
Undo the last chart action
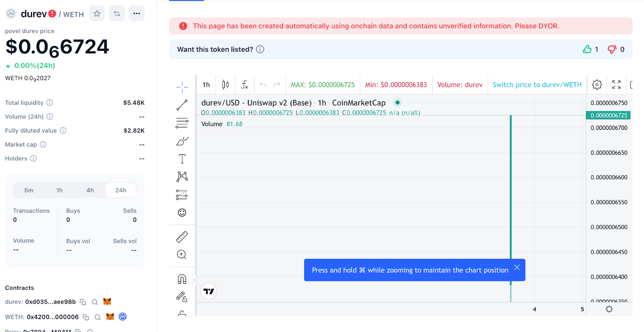pyautogui.click(x=263, y=85)
